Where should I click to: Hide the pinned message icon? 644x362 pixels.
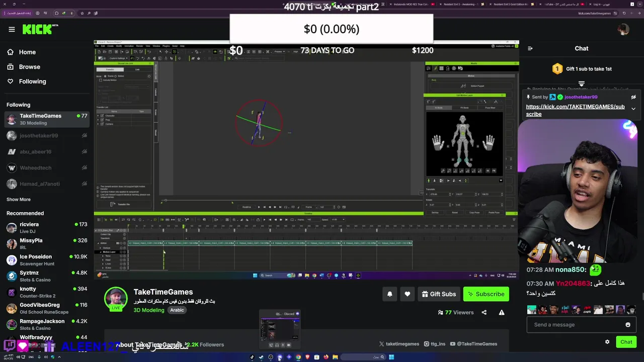(633, 97)
